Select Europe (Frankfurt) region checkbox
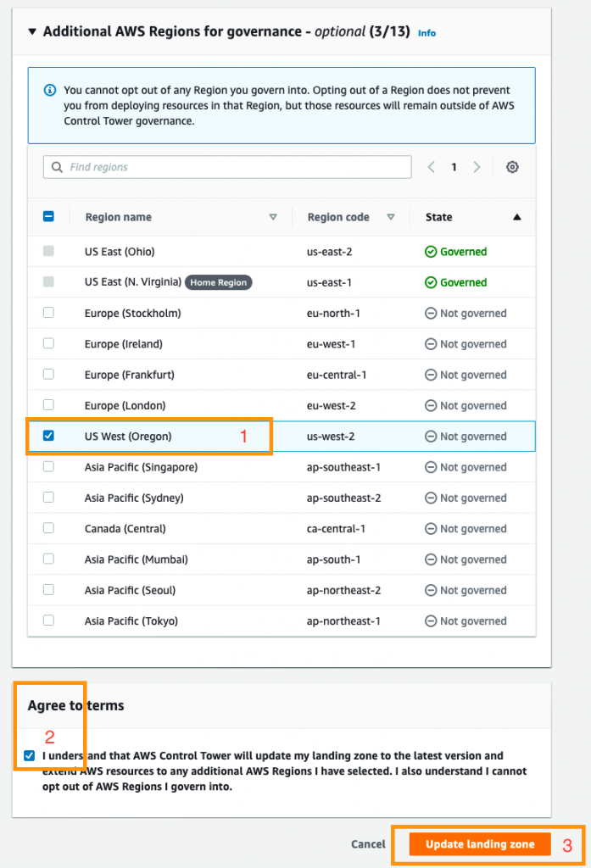Screen dimensions: 591x868 (48, 374)
